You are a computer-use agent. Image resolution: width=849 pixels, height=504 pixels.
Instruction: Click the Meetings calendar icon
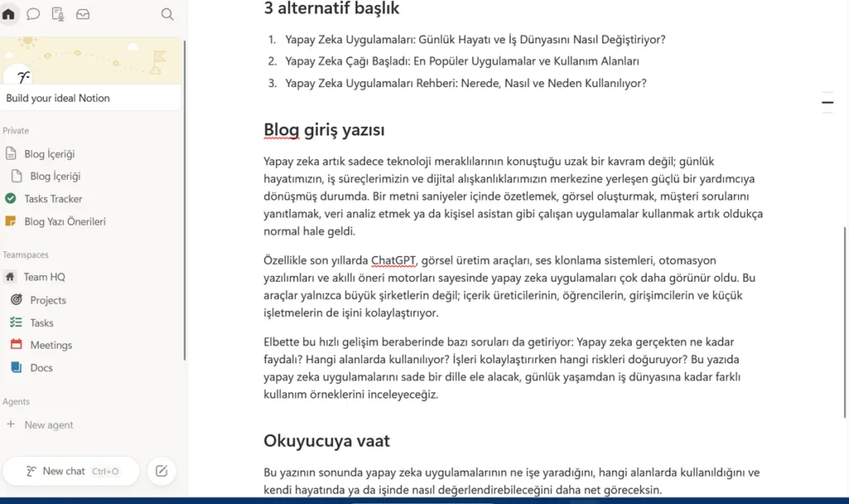(17, 344)
